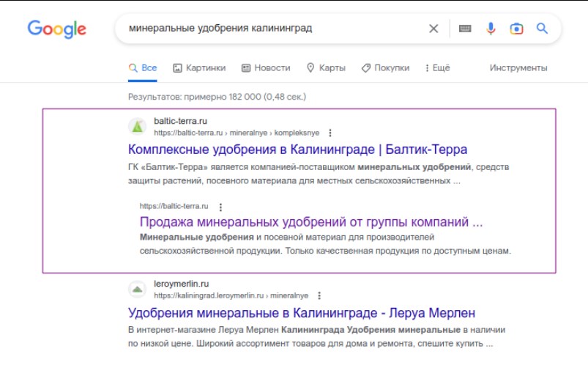The image size is (588, 368).
Task: Open Продажа минеральных удобрений result link
Action: click(x=311, y=222)
